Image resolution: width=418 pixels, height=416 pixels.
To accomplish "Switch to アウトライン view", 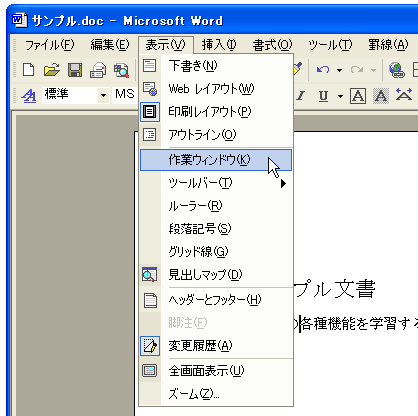I will tap(216, 135).
